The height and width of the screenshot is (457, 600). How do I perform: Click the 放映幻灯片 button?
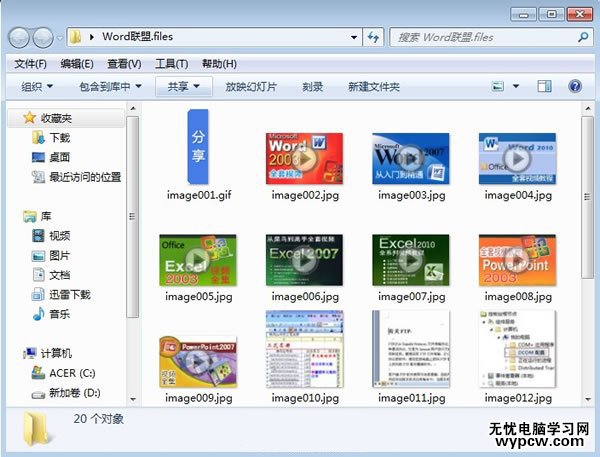[251, 87]
